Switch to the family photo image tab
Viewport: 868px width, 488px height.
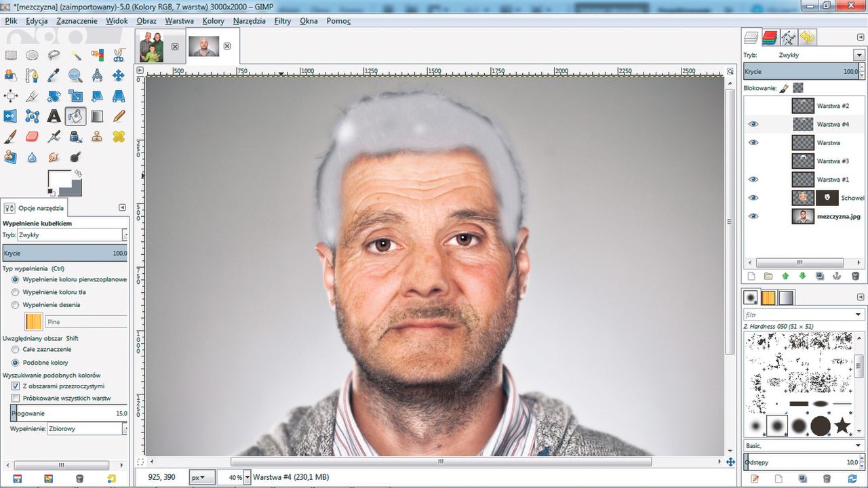tap(152, 46)
